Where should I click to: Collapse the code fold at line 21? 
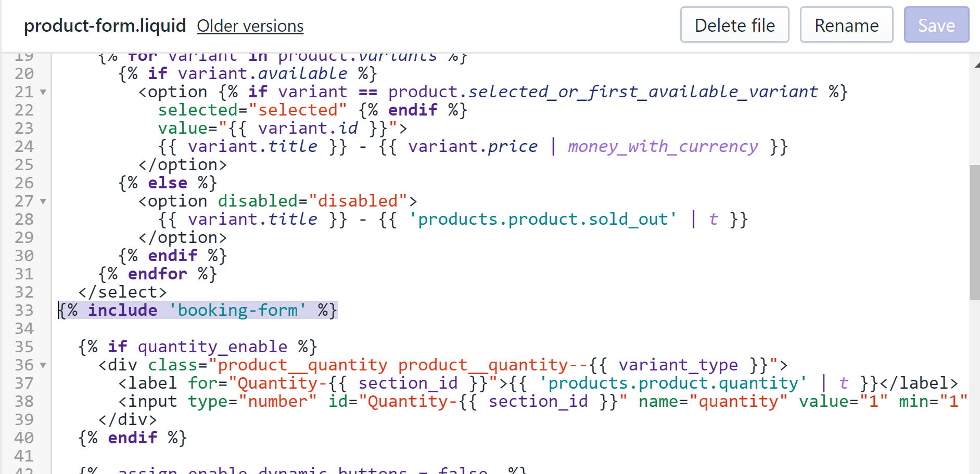(x=43, y=92)
